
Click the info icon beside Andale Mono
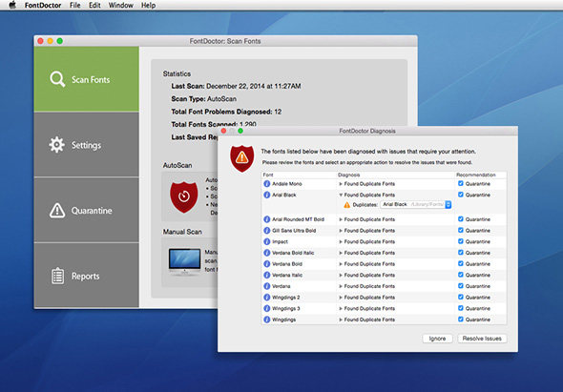(267, 184)
